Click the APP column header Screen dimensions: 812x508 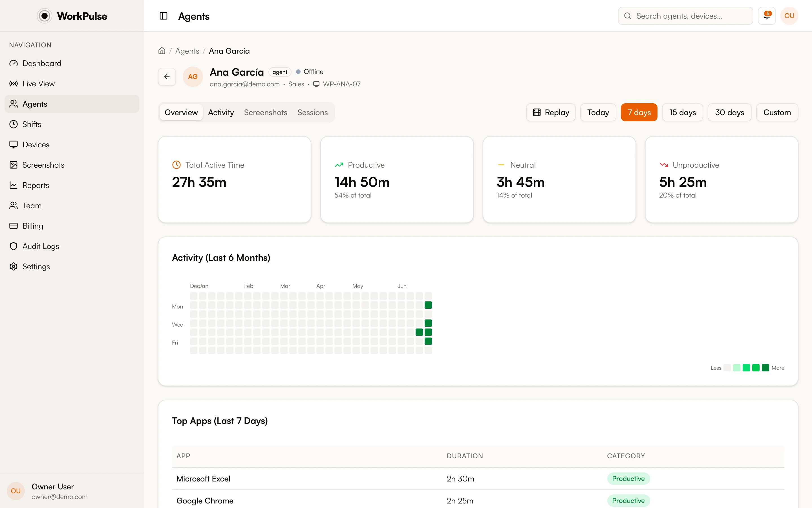pyautogui.click(x=183, y=456)
